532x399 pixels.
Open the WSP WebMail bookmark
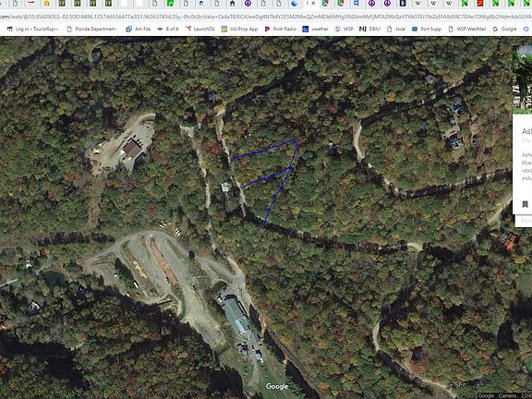466,30
